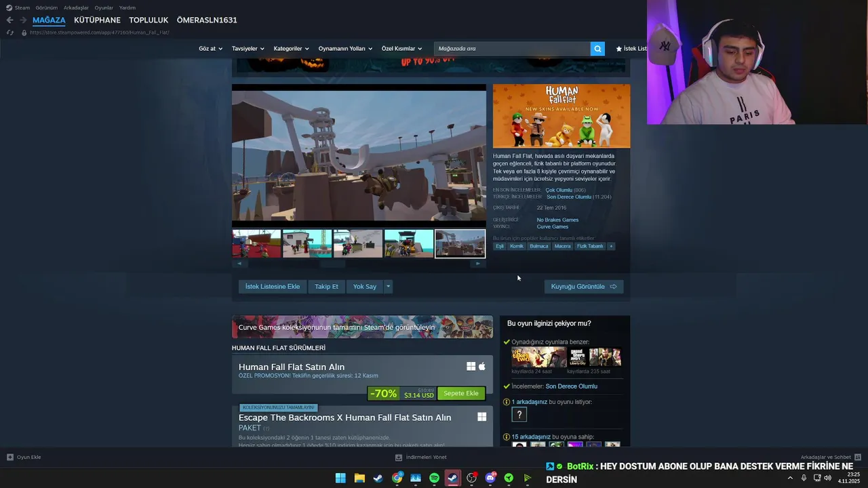Switch to the TOPLULUK tab
868x488 pixels.
(x=149, y=20)
